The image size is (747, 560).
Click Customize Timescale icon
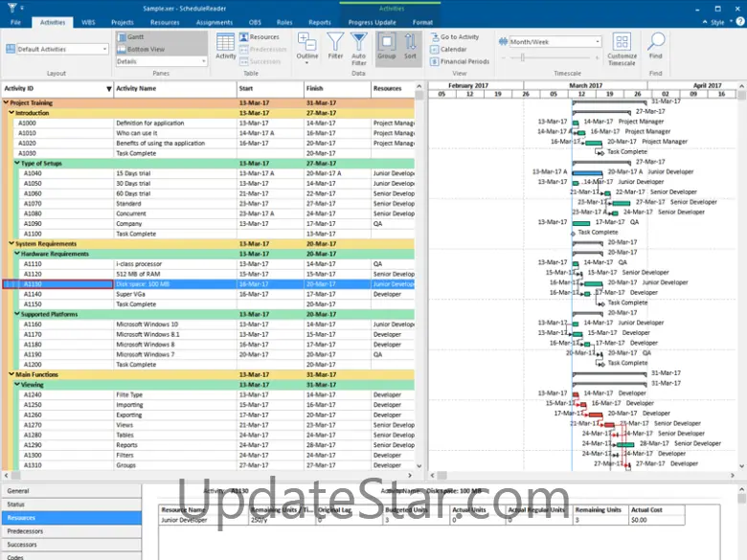click(x=622, y=42)
